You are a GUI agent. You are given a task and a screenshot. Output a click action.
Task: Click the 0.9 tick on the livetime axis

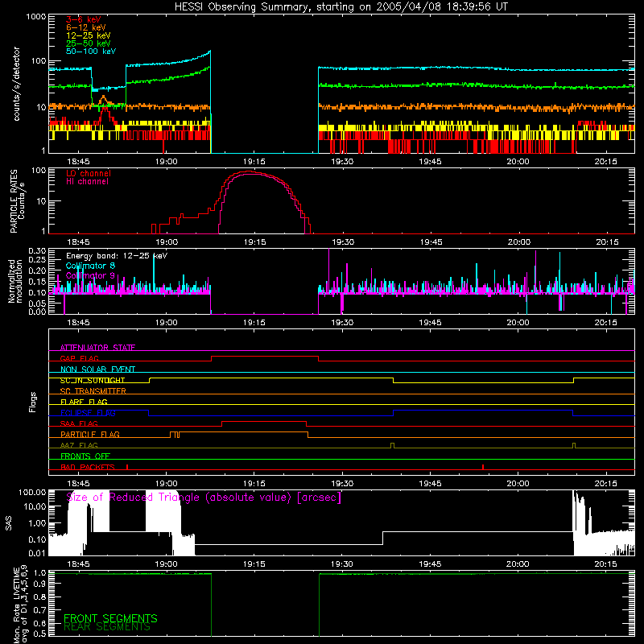(39, 583)
